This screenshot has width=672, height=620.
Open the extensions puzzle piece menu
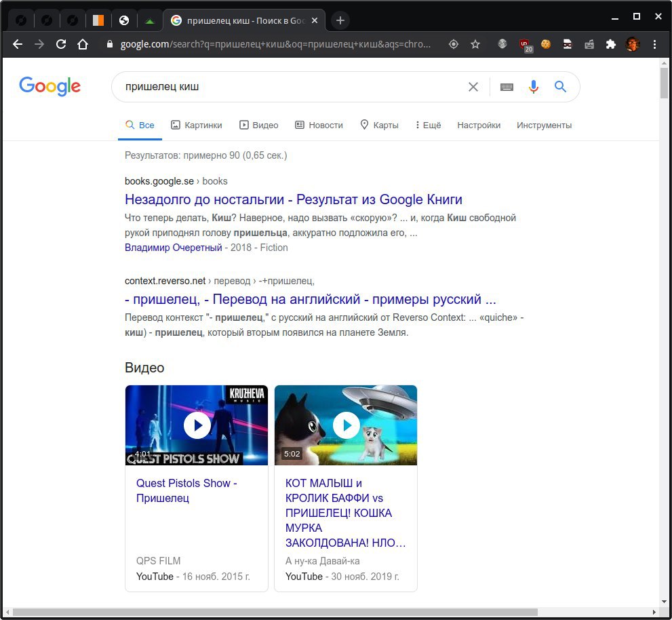pyautogui.click(x=610, y=44)
